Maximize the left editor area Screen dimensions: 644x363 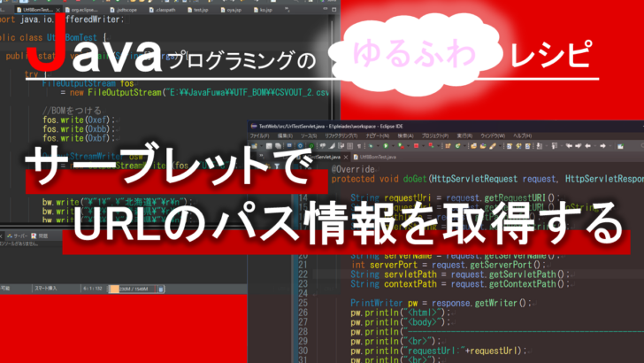pyautogui.click(x=333, y=9)
